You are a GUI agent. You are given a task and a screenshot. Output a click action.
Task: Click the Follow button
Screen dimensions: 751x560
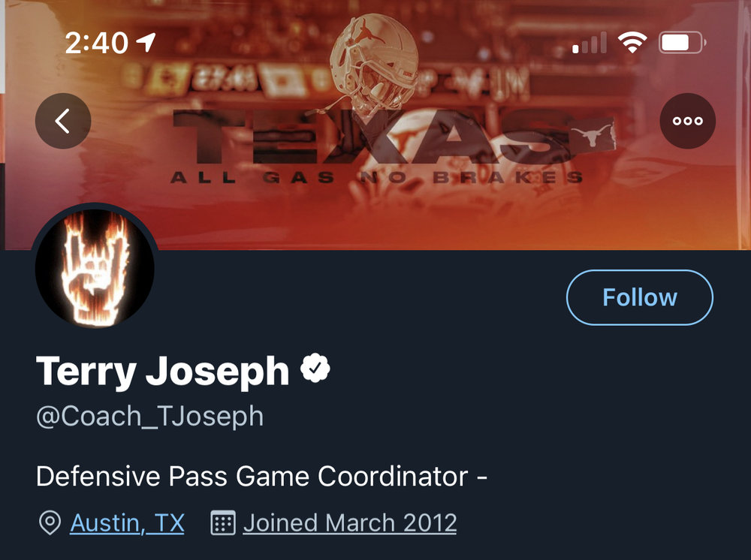(639, 297)
